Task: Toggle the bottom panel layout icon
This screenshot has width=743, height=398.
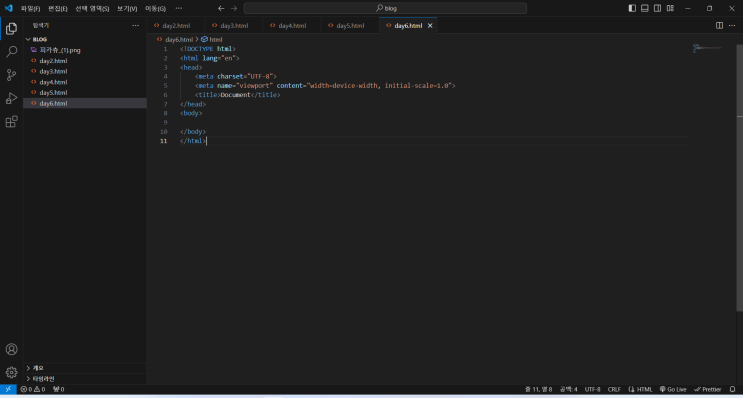Action: coord(645,8)
